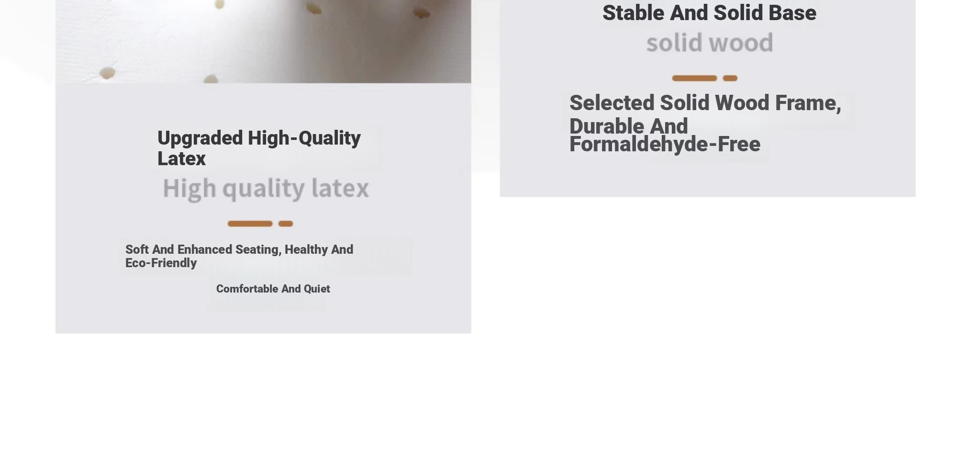980x474 pixels.
Task: Click the word 'Latex' in latex heading
Action: [181, 158]
